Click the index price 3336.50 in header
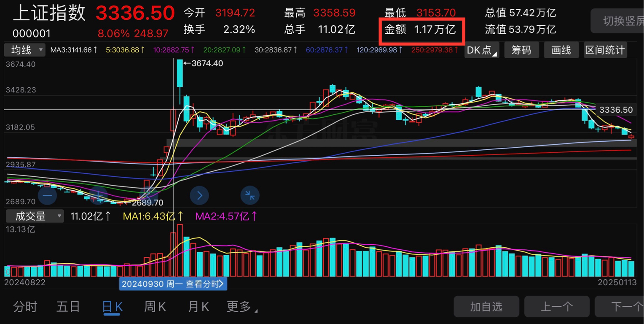The height and width of the screenshot is (324, 644). [x=135, y=13]
